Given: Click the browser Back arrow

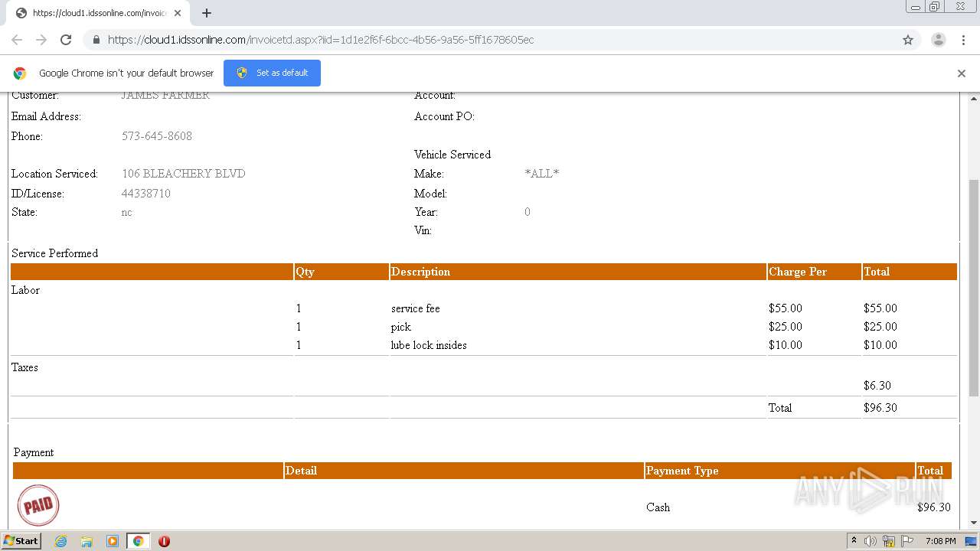Looking at the screenshot, I should click(17, 40).
